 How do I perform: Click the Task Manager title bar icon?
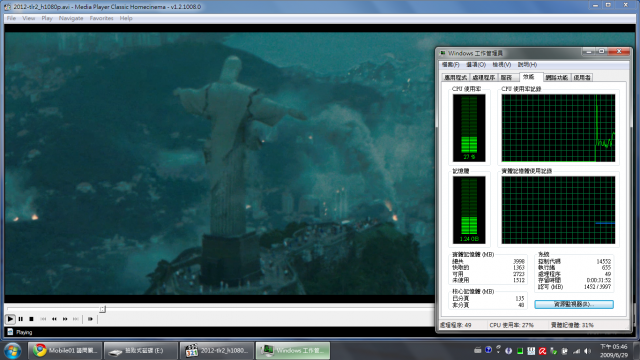point(443,53)
